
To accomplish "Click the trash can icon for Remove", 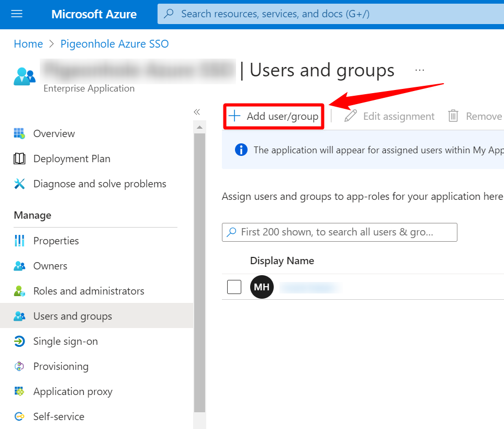I will [x=453, y=116].
